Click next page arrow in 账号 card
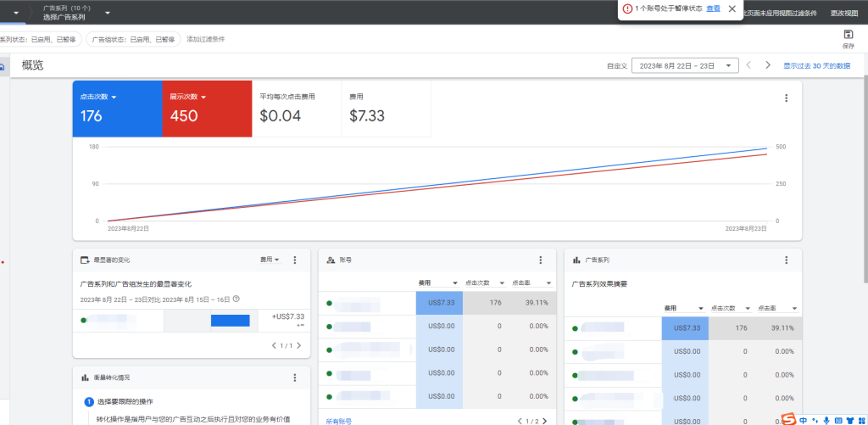Viewport: 868px width, 425px height. click(545, 421)
